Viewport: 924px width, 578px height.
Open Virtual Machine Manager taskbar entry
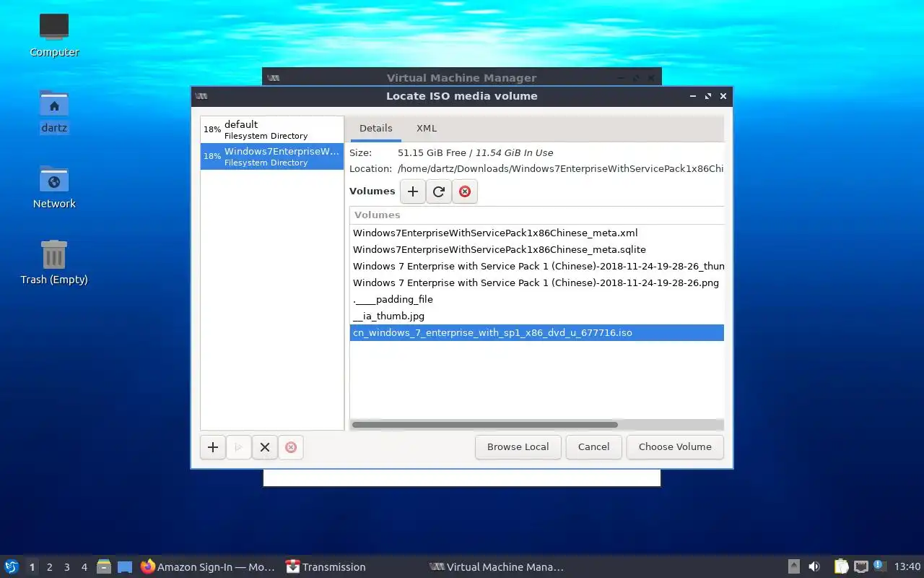[497, 567]
